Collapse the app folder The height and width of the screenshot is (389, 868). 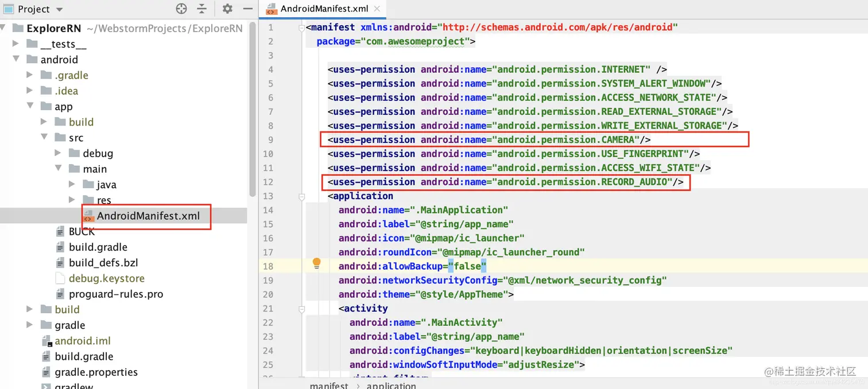[30, 106]
